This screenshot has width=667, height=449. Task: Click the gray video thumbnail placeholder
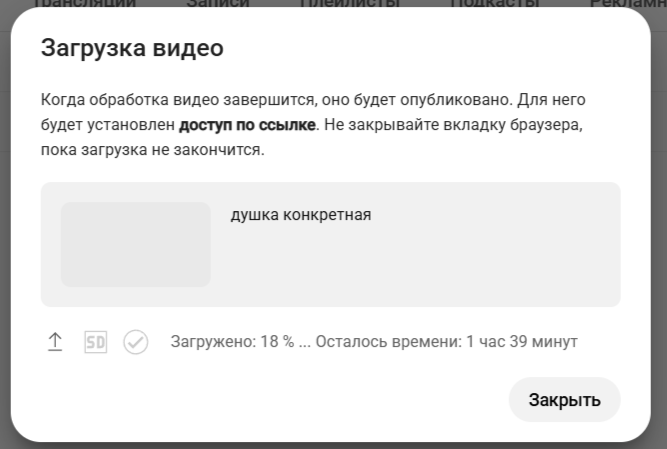135,244
